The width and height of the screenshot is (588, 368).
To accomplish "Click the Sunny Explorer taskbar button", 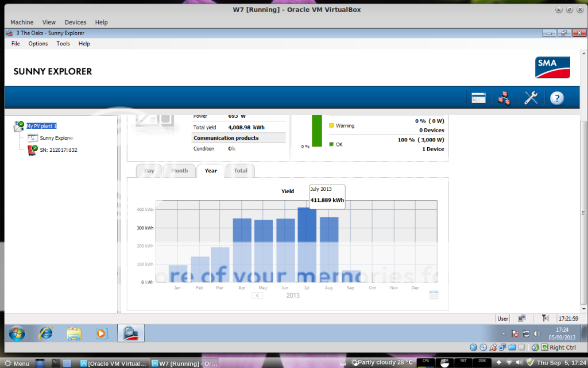I will 131,333.
